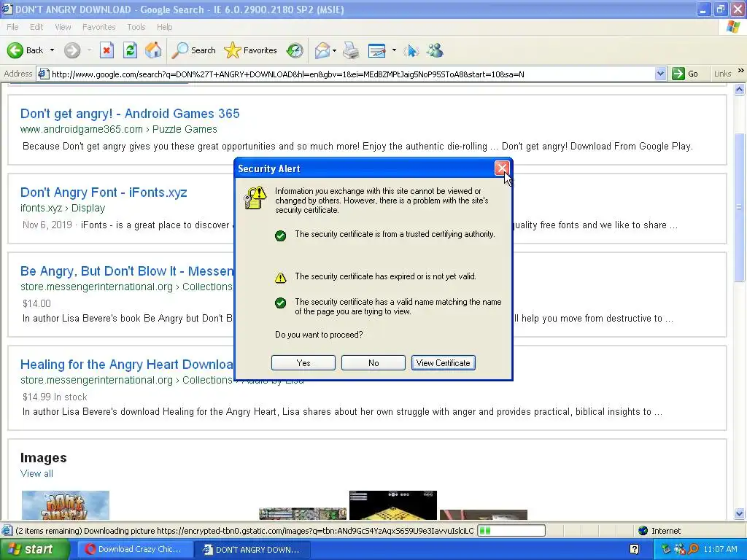
Task: Click green check beside trusted certifying authority
Action: pyautogui.click(x=281, y=236)
